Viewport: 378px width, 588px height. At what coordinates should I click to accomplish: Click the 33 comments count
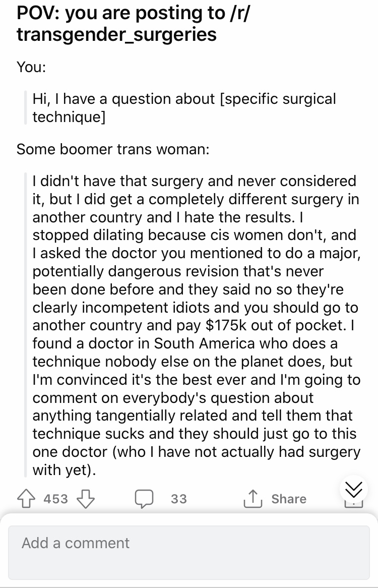(x=179, y=499)
